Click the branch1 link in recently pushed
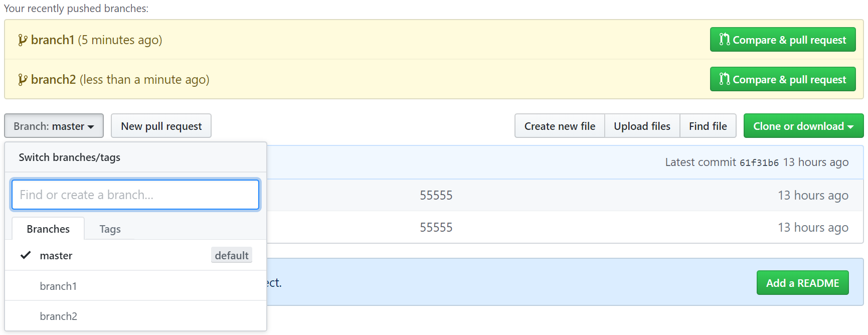868x335 pixels. click(x=53, y=40)
